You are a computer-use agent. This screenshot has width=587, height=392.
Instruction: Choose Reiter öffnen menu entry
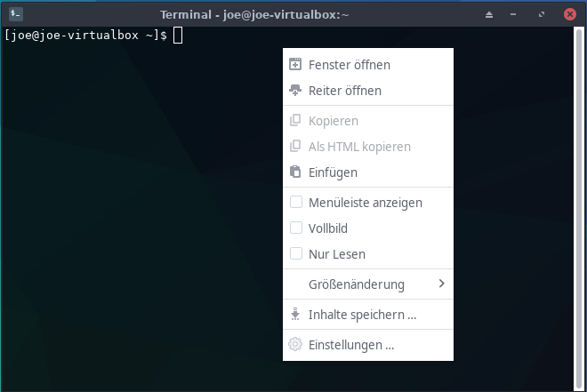coord(344,90)
